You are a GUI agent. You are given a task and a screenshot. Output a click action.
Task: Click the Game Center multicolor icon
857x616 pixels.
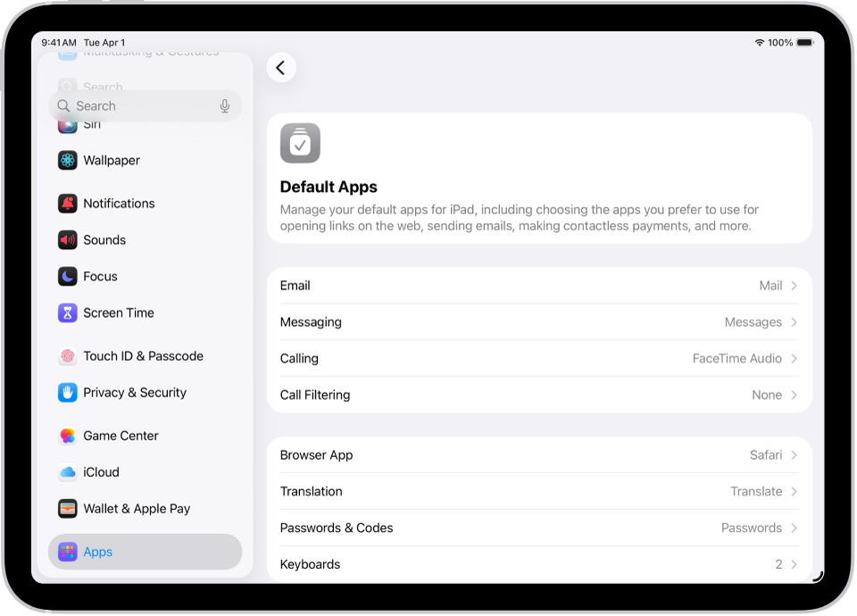coord(67,435)
